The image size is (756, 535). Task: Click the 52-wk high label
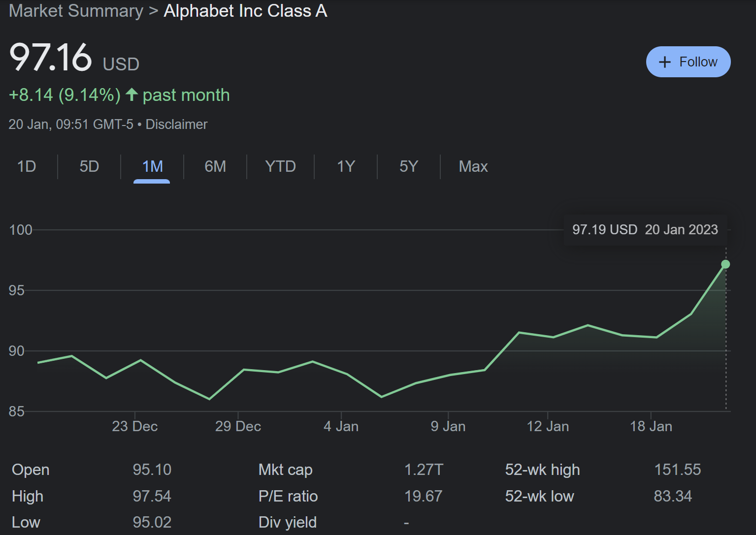(542, 470)
